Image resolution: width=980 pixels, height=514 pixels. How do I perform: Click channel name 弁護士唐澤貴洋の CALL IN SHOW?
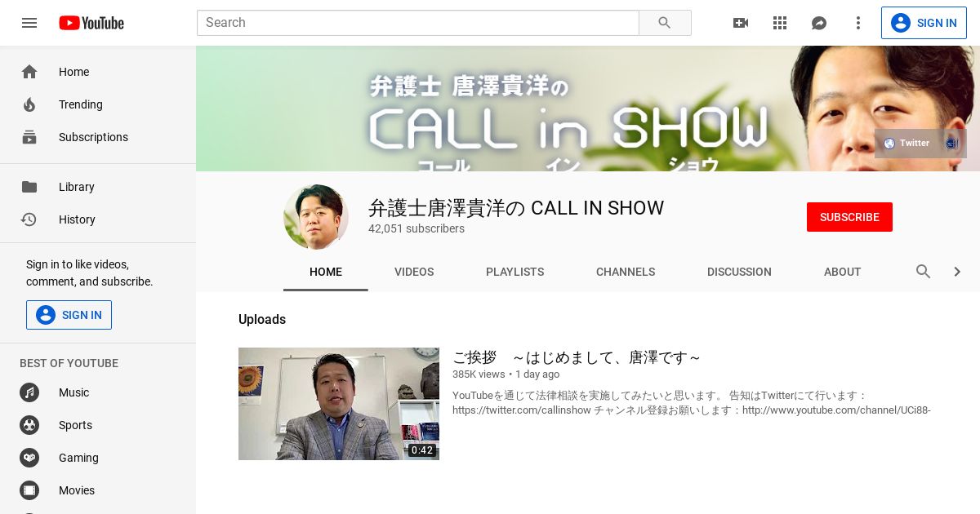click(516, 208)
